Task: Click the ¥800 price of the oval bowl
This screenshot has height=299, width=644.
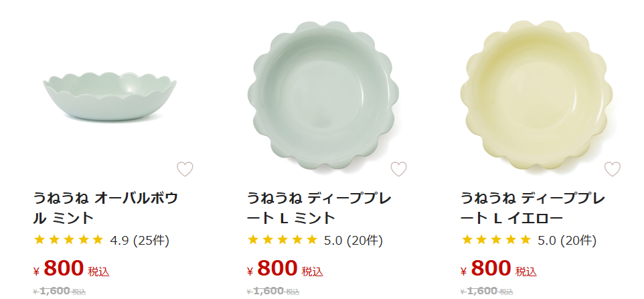Action: (x=63, y=269)
